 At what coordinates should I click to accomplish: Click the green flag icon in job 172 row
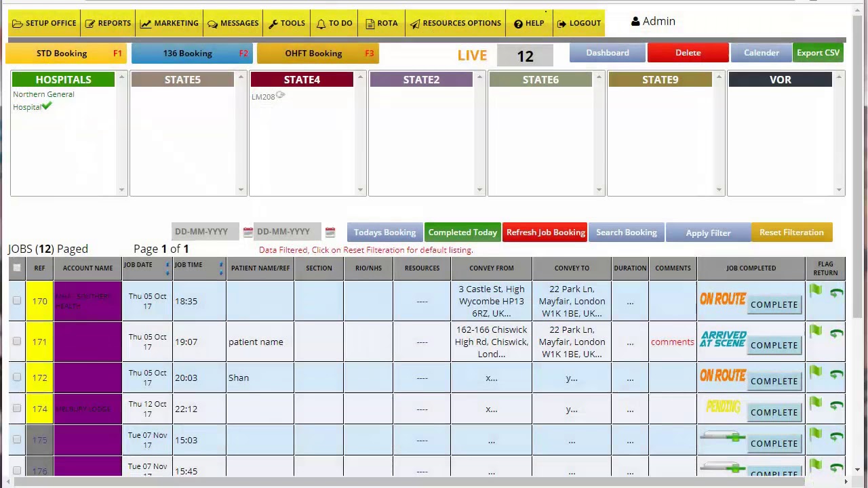[x=816, y=373]
